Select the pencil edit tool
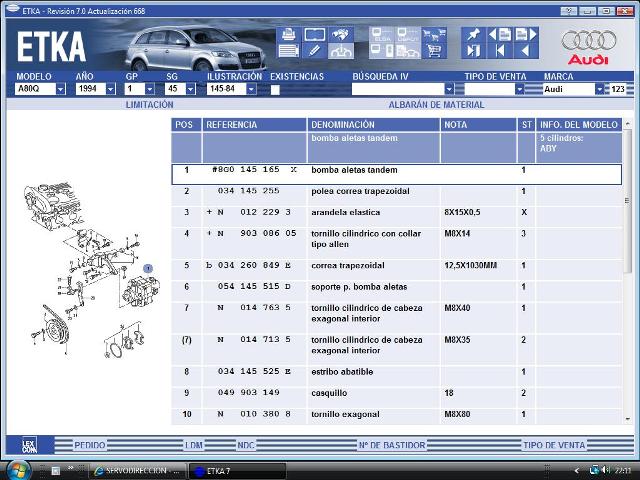640x480 pixels. pyautogui.click(x=315, y=51)
